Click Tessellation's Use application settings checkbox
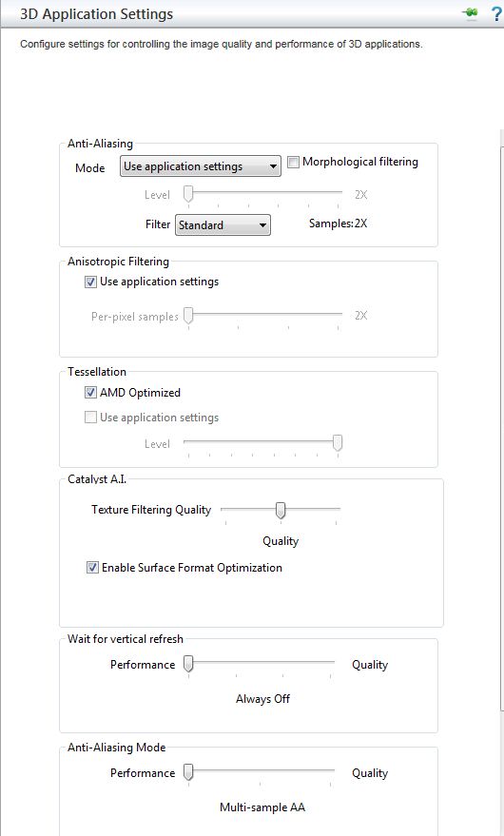The height and width of the screenshot is (836, 504). (90, 418)
